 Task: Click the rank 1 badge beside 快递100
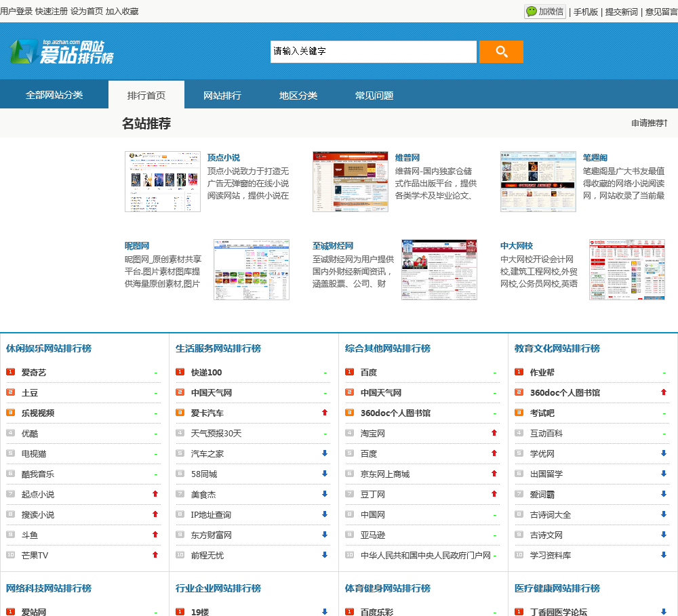tap(180, 372)
